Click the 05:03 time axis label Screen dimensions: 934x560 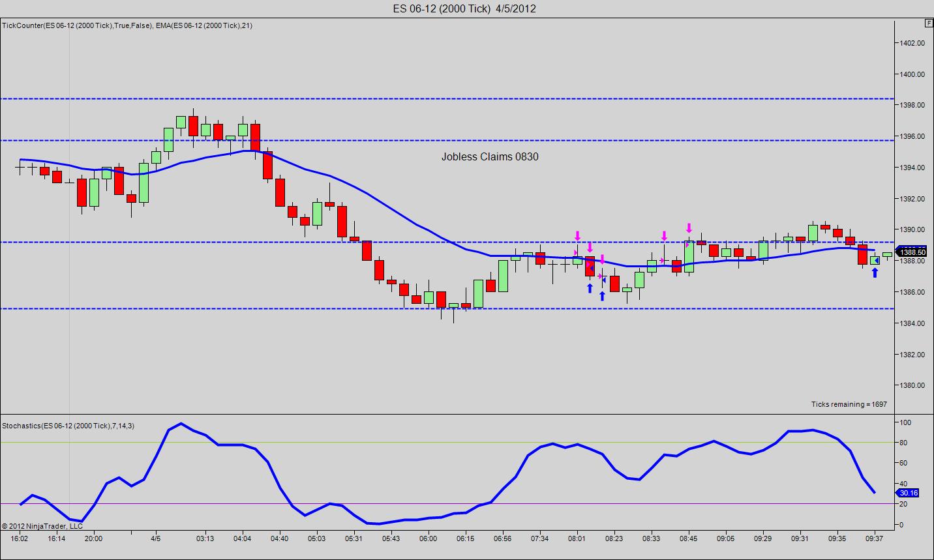317,538
